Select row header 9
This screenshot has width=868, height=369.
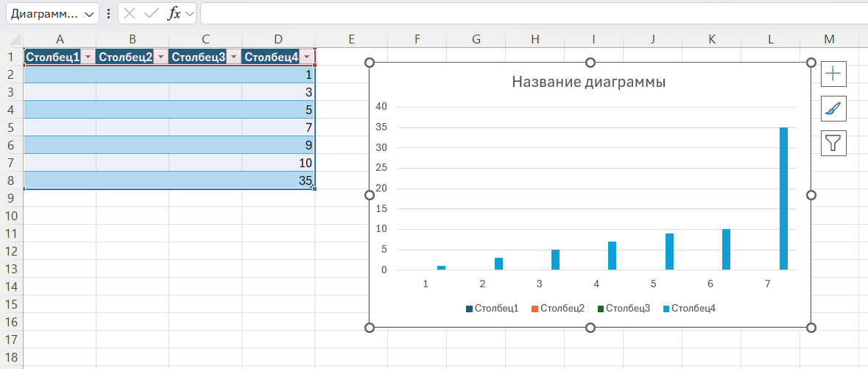11,198
